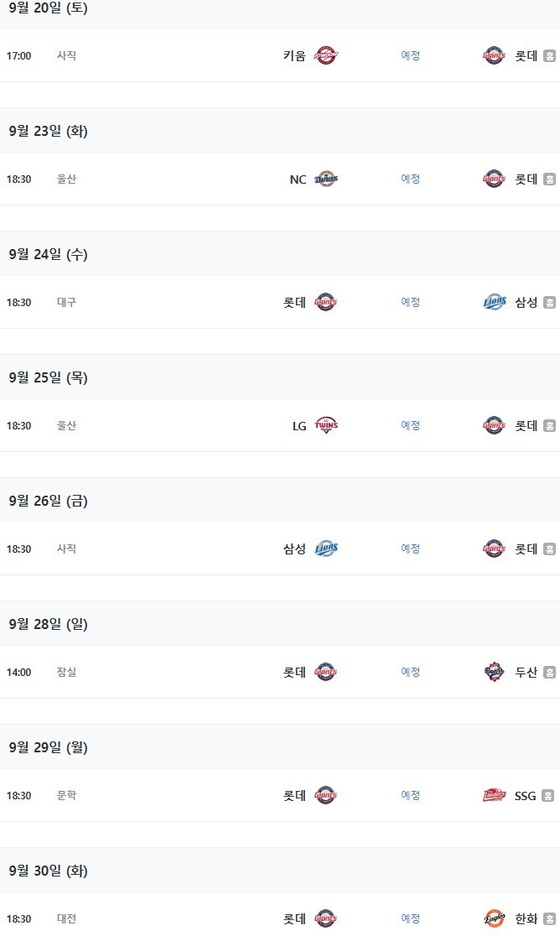The image size is (560, 936).
Task: Click the 키움 team name
Action: click(x=294, y=56)
